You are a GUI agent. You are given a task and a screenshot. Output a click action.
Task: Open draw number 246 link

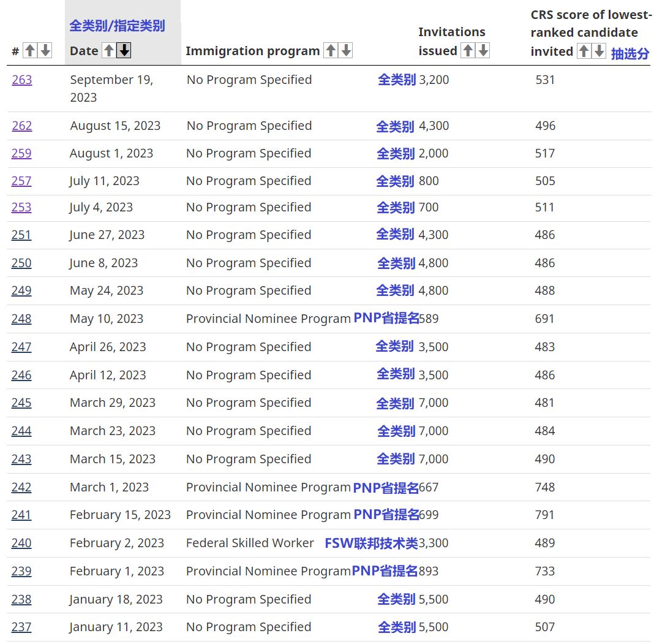coord(21,375)
